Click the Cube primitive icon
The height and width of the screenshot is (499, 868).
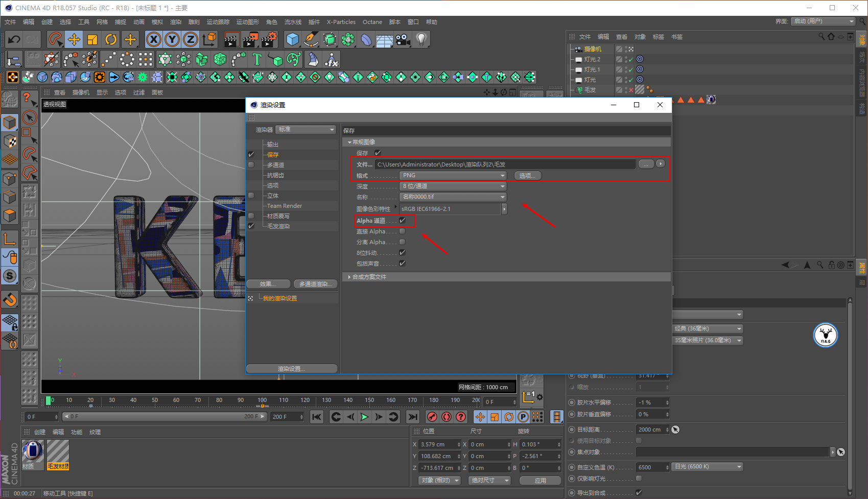[x=292, y=39]
